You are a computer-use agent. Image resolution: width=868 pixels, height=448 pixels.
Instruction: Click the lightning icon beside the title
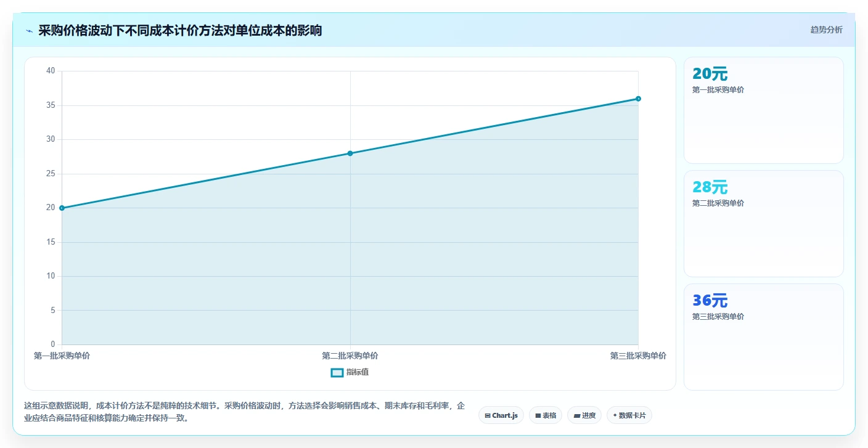29,31
